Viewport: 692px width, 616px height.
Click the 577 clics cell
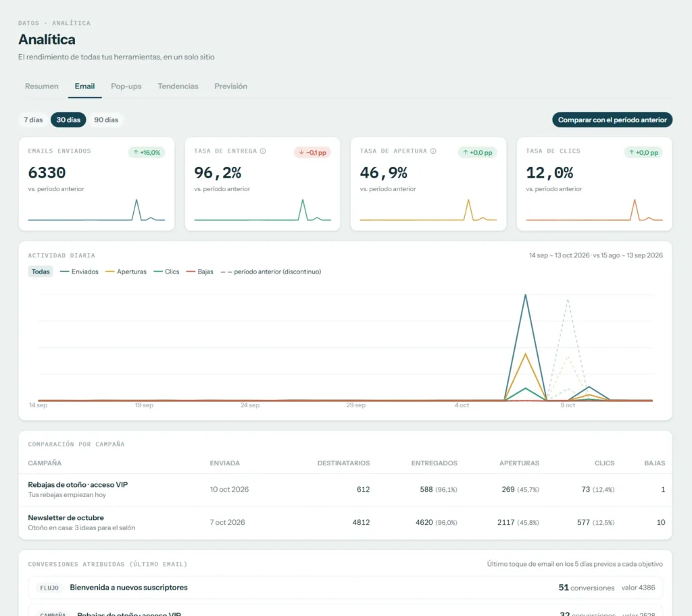point(595,523)
